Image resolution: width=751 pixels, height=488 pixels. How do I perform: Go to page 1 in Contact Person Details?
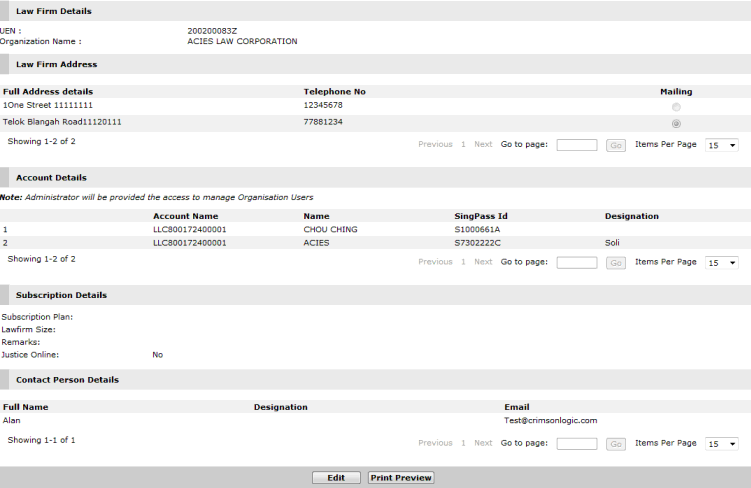[463, 443]
